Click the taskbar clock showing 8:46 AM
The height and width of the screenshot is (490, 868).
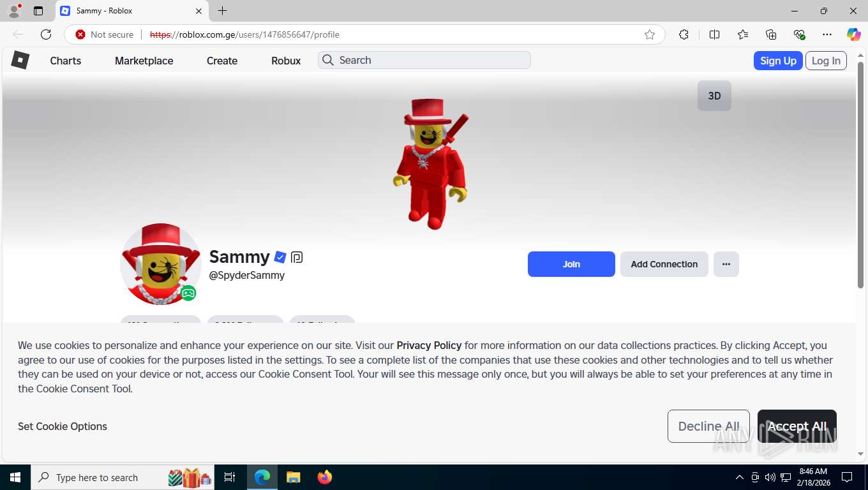pyautogui.click(x=813, y=477)
